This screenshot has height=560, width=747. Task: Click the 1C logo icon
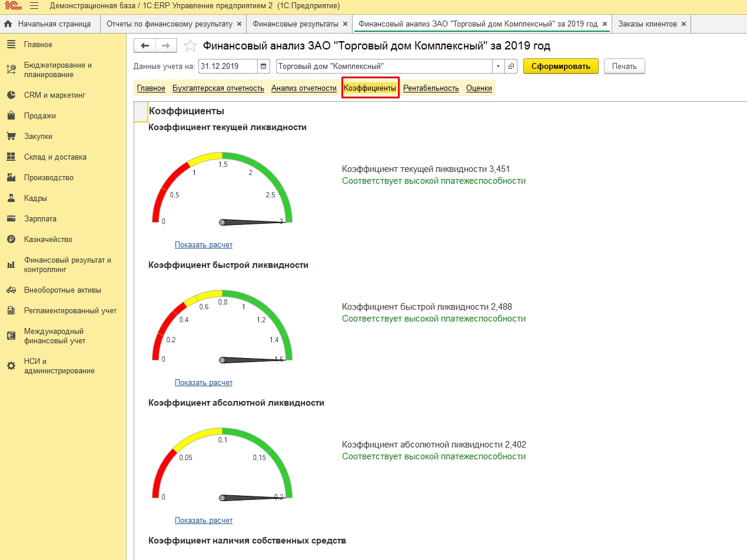pyautogui.click(x=13, y=6)
